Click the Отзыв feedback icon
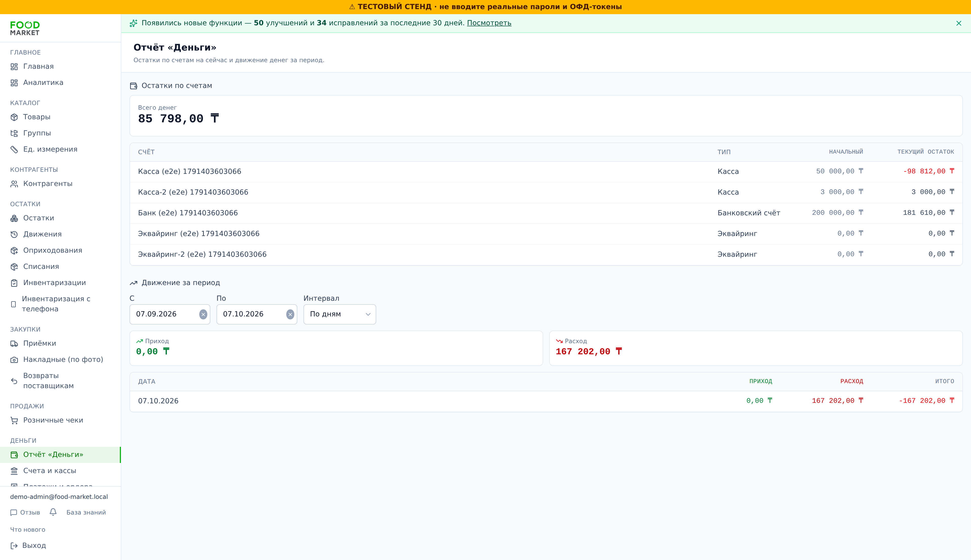Screen dimensions: 971x560 [14, 512]
